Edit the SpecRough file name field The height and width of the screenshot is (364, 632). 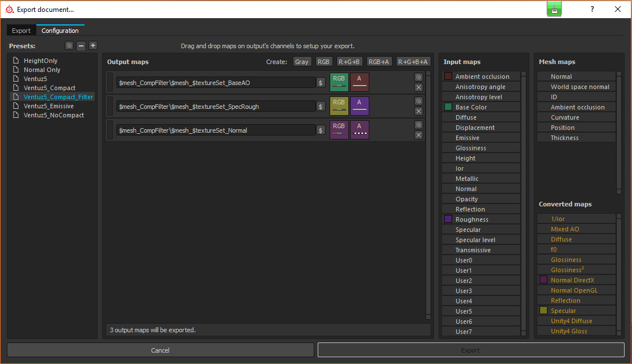point(216,107)
